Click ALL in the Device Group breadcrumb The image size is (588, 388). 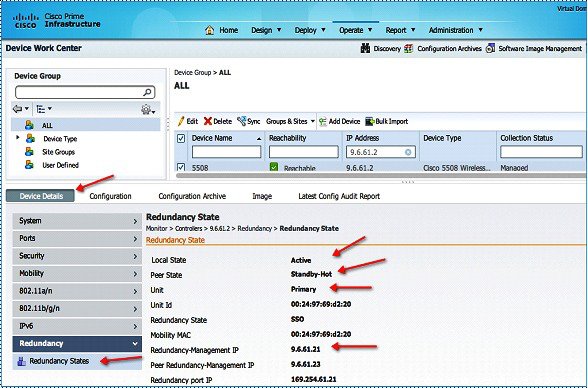(x=225, y=72)
